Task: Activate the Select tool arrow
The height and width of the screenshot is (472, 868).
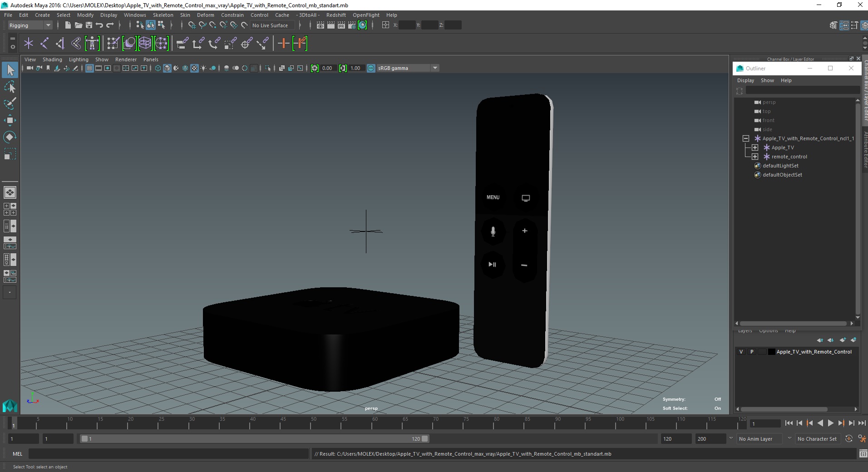Action: point(10,70)
